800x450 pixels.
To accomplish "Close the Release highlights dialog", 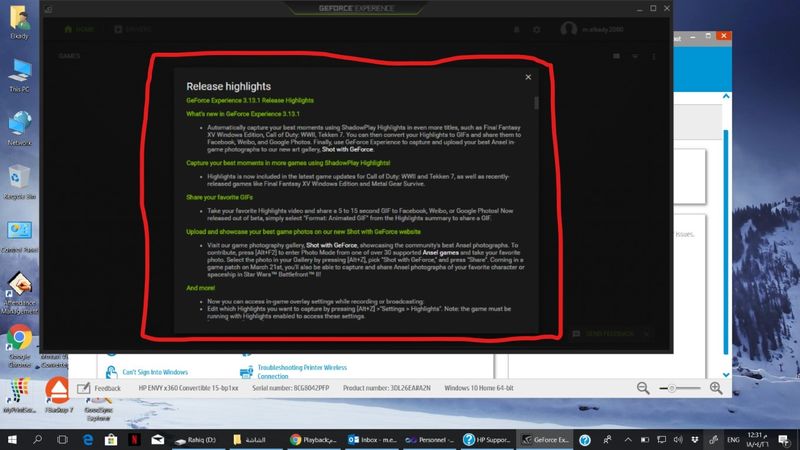I will (x=528, y=77).
